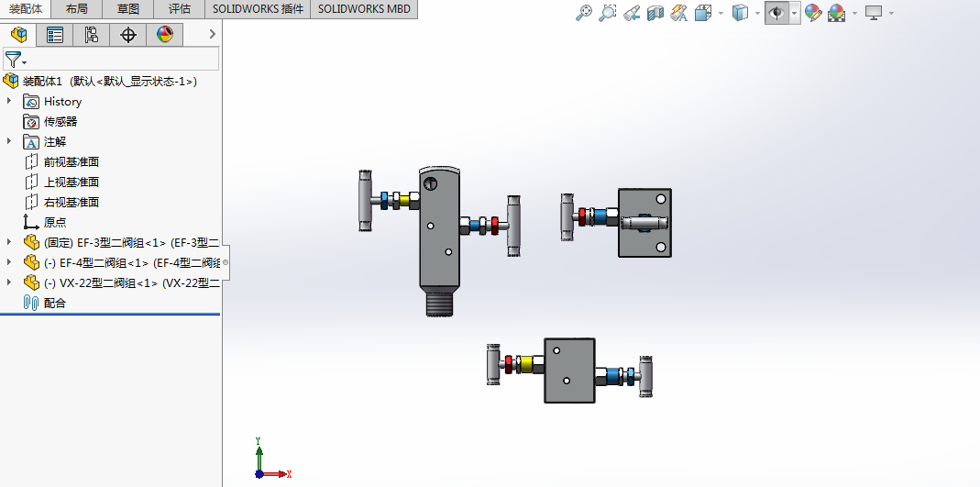The height and width of the screenshot is (487, 980).
Task: Click the 传感器 sensor folder icon
Action: [31, 121]
